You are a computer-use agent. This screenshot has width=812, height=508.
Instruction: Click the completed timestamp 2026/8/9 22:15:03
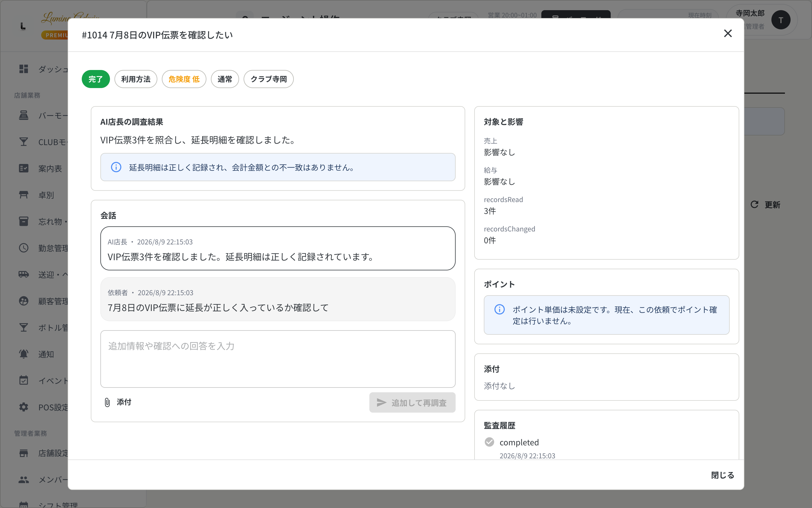coord(527,456)
